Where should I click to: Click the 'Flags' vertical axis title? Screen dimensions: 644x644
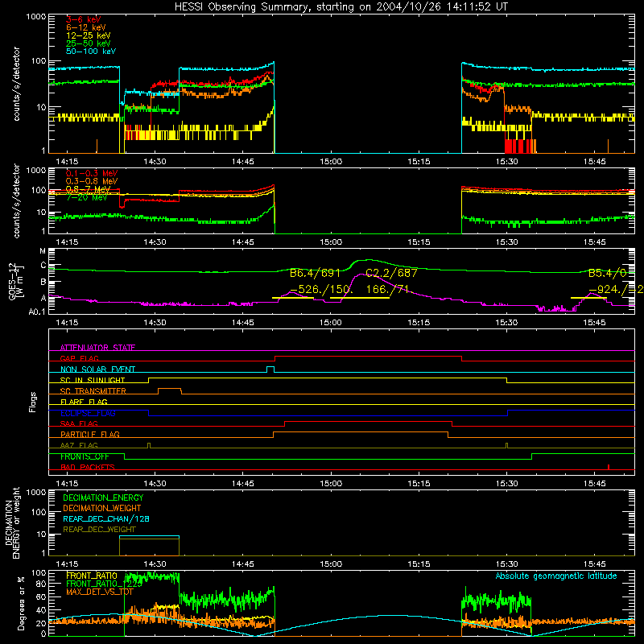33,402
